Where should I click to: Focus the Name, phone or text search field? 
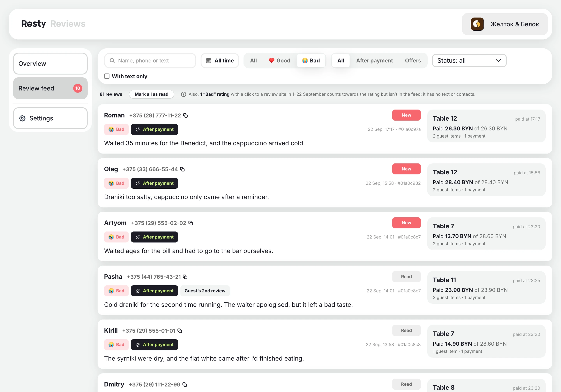150,60
